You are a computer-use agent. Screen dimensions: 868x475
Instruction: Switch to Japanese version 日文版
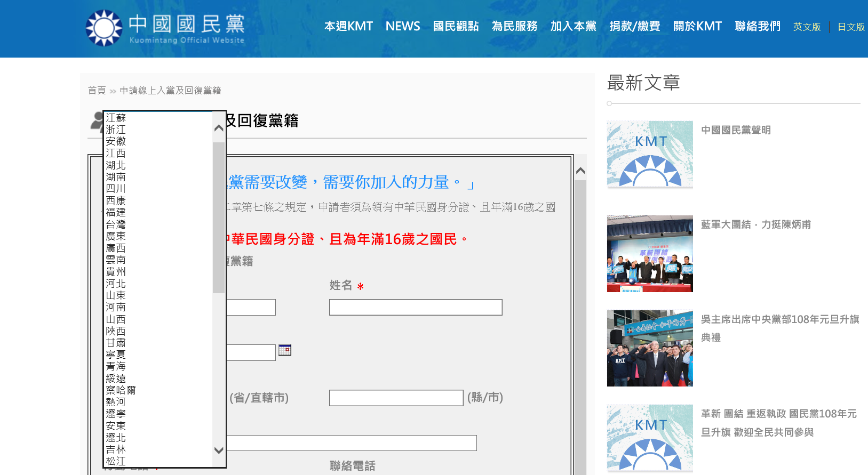[x=851, y=27]
